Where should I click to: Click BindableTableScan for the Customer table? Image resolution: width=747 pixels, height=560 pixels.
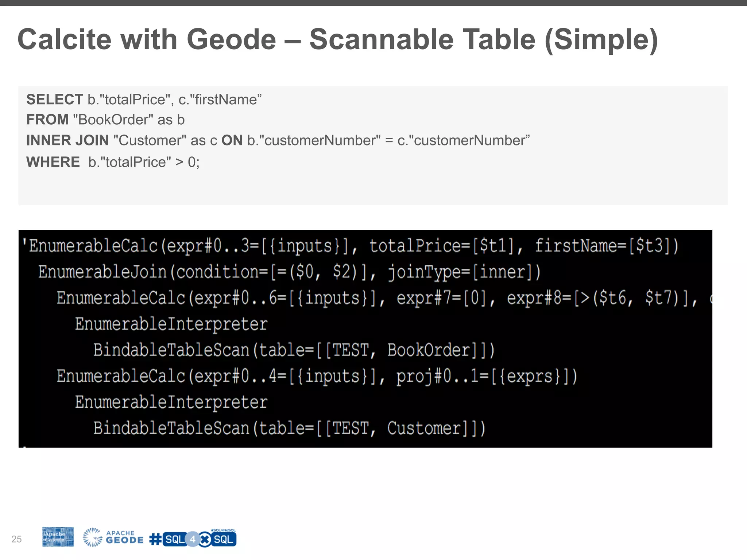pos(289,428)
